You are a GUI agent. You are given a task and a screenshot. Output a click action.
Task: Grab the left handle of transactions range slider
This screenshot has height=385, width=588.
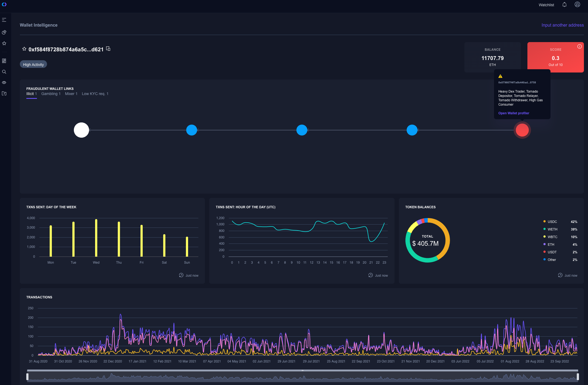click(27, 377)
